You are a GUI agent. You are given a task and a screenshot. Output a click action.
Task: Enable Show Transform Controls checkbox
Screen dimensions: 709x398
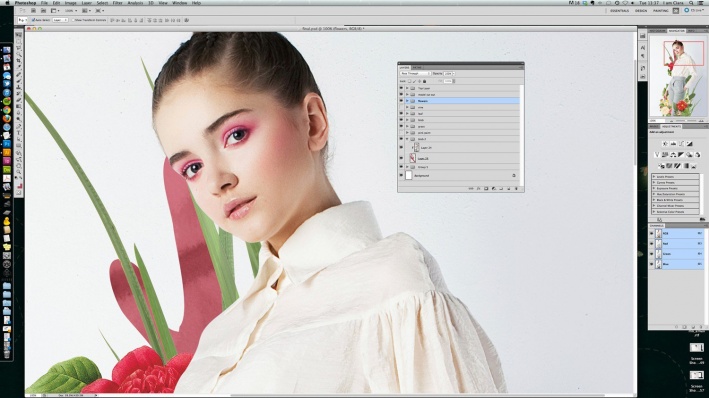(x=73, y=20)
